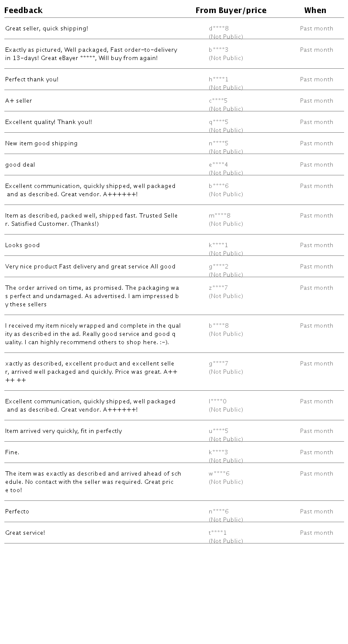Screen dimensions: 348x644
Task: Click "Great seller, quick shipping!" feedback
Action: pos(47,29)
